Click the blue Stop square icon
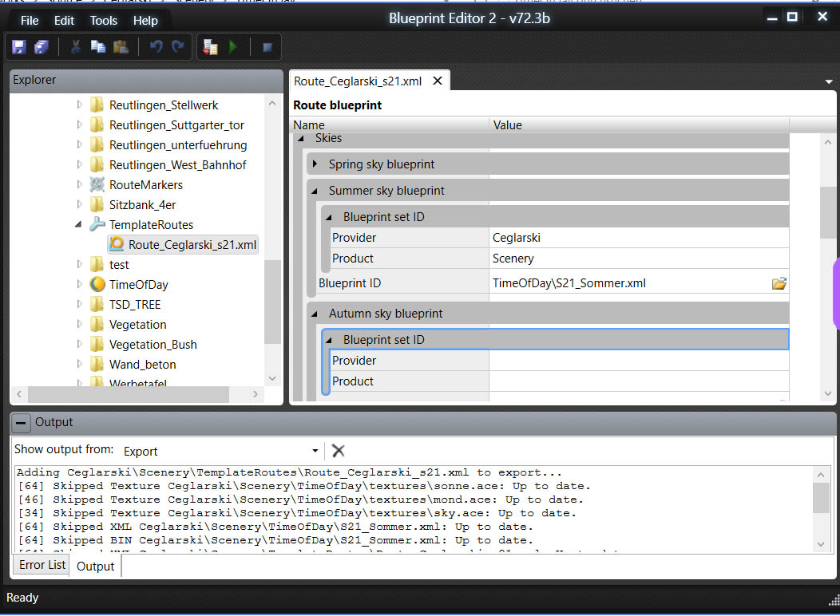 point(267,47)
